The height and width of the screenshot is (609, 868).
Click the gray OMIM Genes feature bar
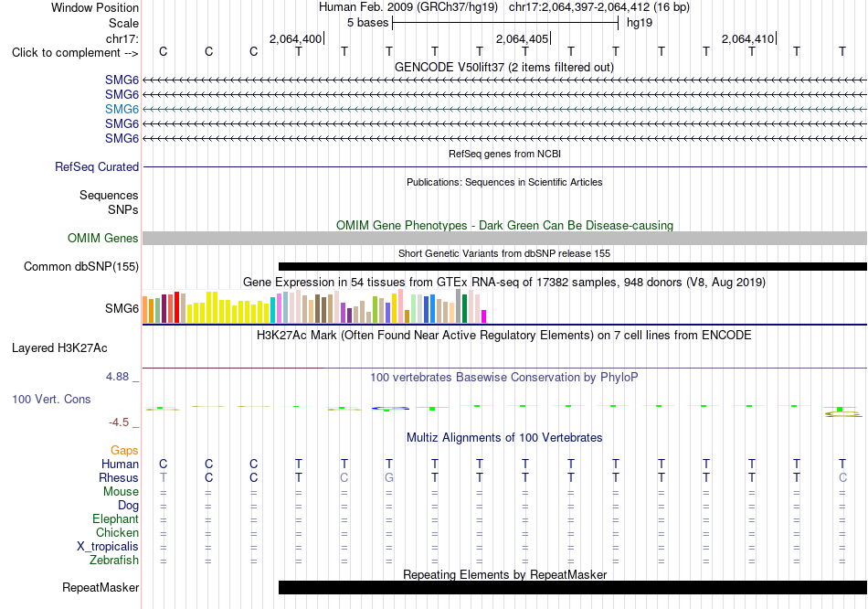[x=504, y=239]
